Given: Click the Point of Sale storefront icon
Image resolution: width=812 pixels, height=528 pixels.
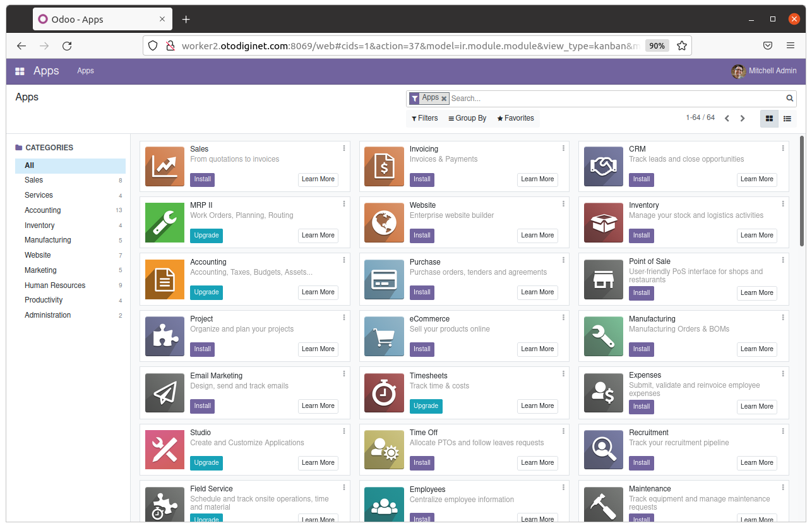Looking at the screenshot, I should pyautogui.click(x=603, y=279).
